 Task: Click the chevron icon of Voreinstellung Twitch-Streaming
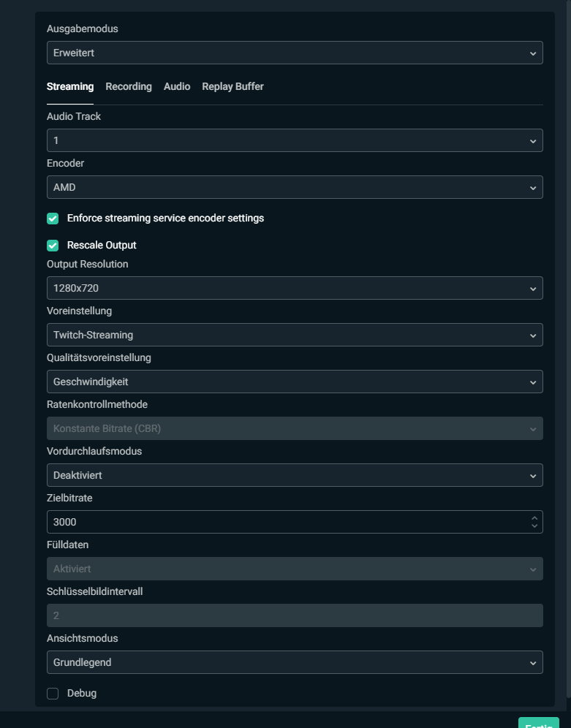[533, 335]
